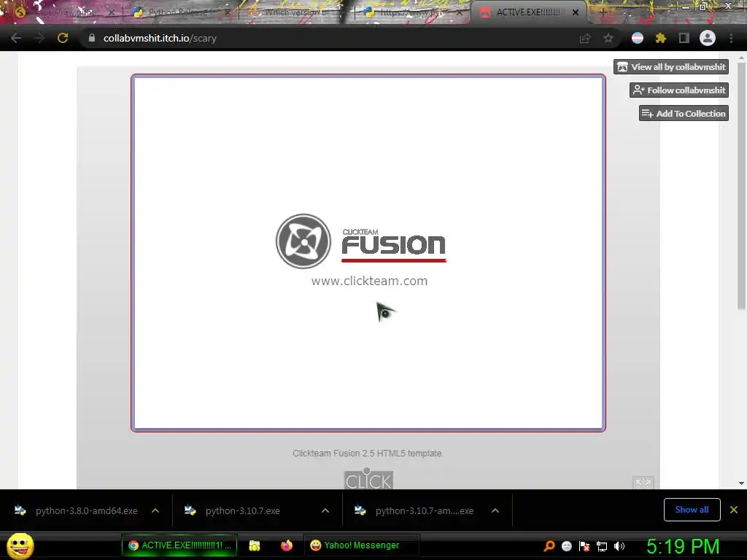Open Yahoo! Messenger from the taskbar

tap(361, 545)
